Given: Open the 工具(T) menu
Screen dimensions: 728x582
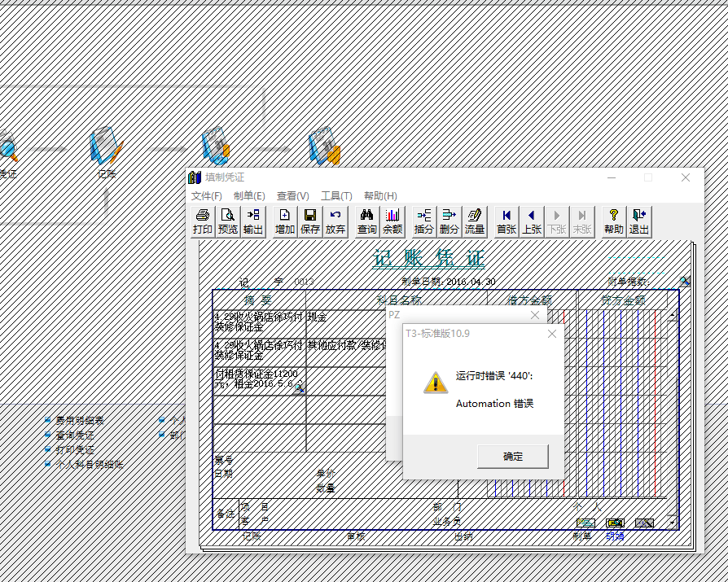Looking at the screenshot, I should [336, 196].
